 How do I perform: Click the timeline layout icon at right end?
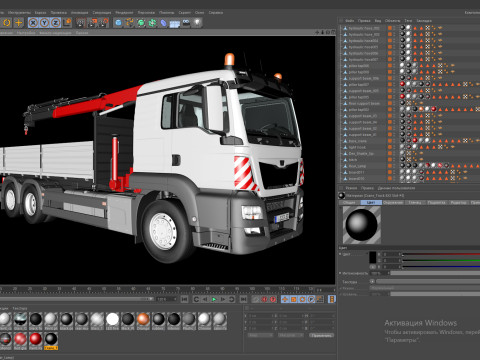pos(331,299)
